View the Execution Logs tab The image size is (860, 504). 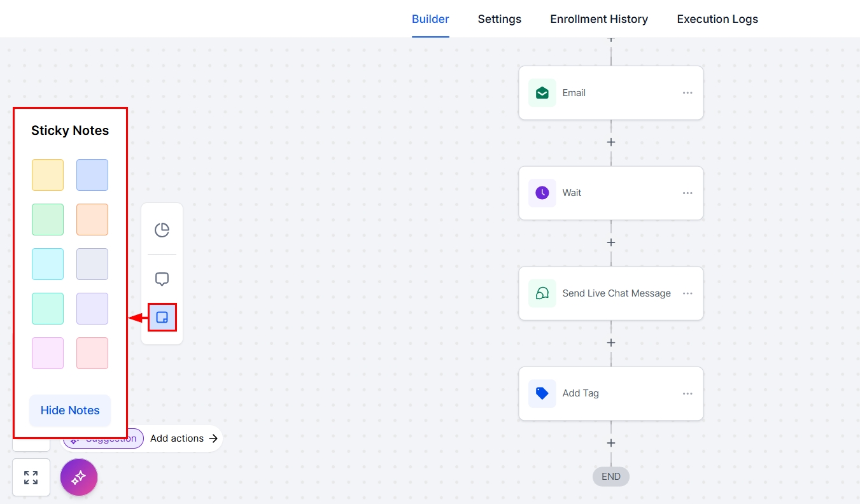[717, 19]
